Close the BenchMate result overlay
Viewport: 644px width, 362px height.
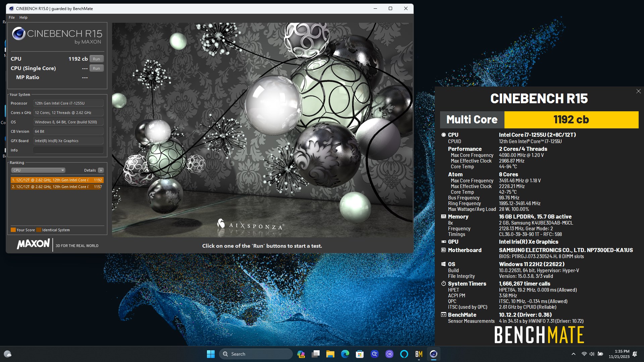coord(638,91)
